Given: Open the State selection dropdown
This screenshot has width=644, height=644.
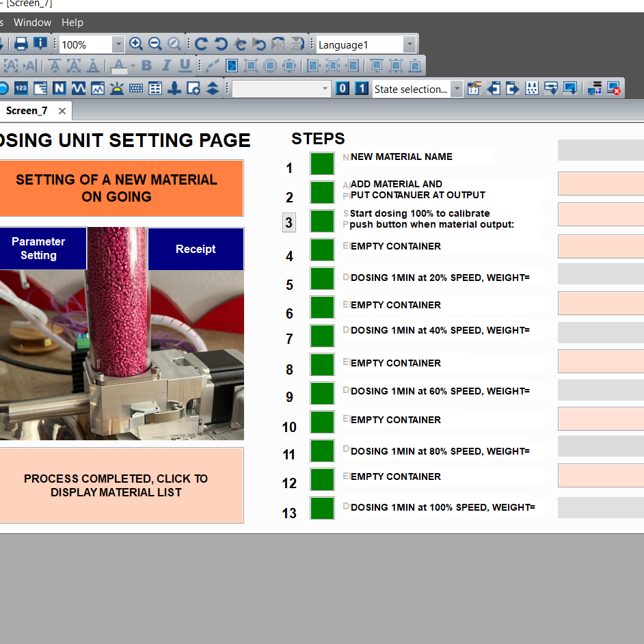Looking at the screenshot, I should click(457, 89).
